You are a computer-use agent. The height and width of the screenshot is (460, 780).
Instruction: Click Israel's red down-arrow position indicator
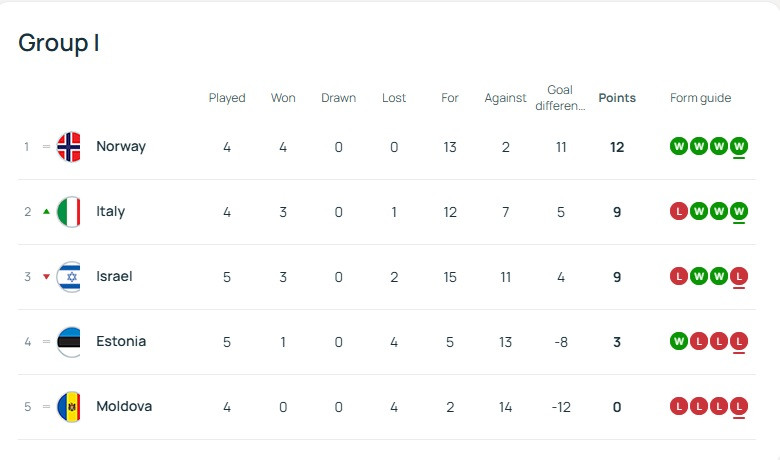click(x=46, y=276)
